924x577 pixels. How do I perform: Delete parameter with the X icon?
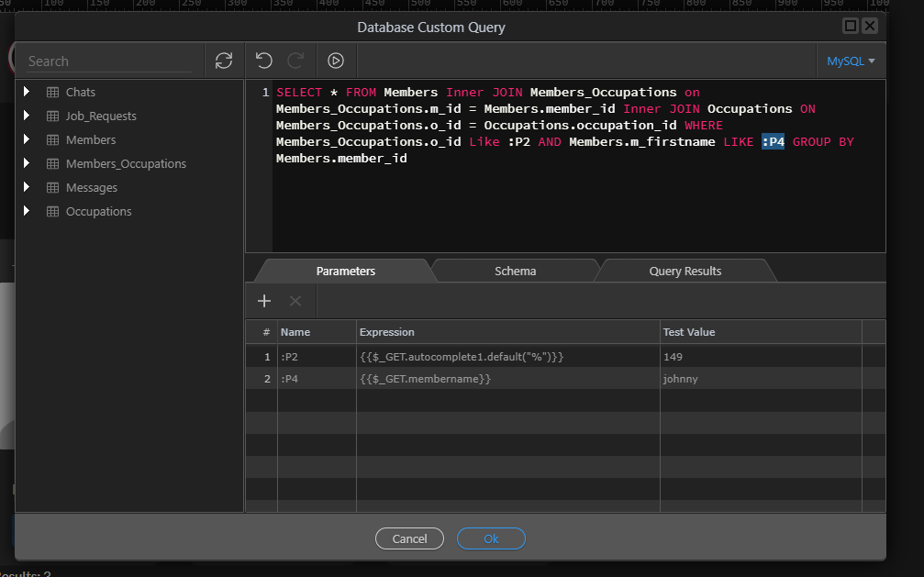295,301
